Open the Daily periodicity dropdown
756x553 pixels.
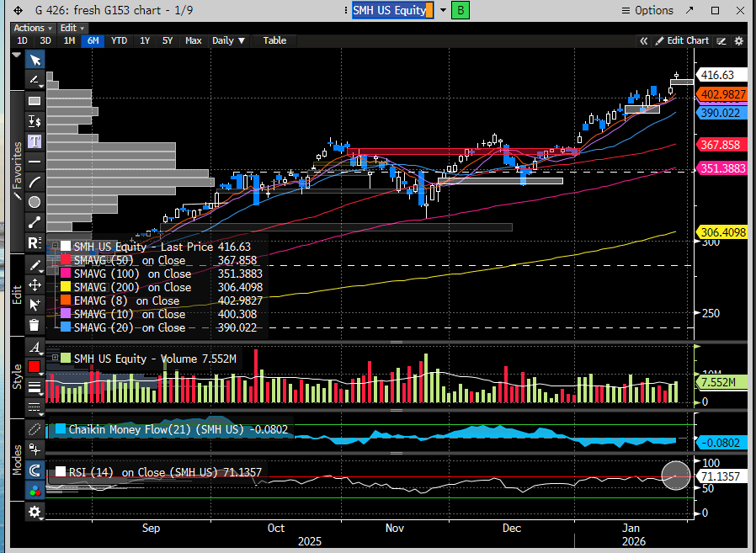point(228,40)
